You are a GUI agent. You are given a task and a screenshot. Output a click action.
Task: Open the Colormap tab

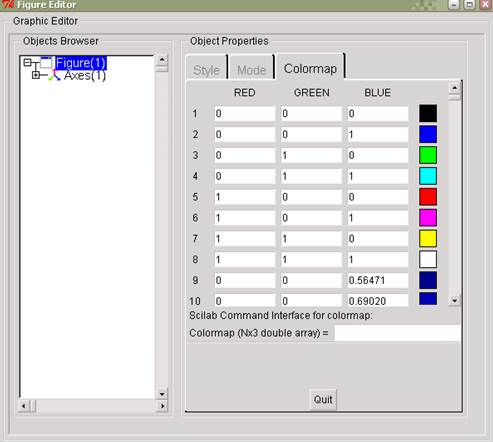coord(310,69)
